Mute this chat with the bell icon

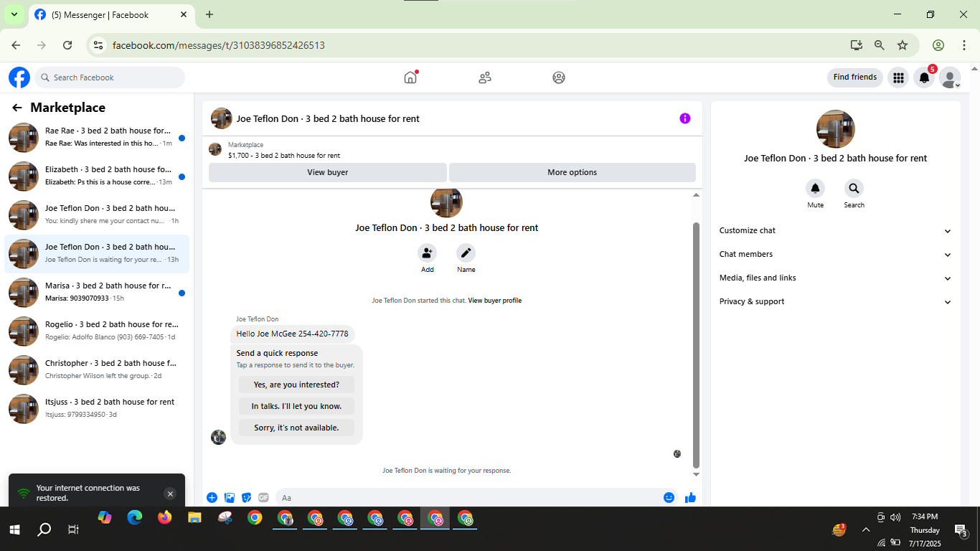coord(815,189)
